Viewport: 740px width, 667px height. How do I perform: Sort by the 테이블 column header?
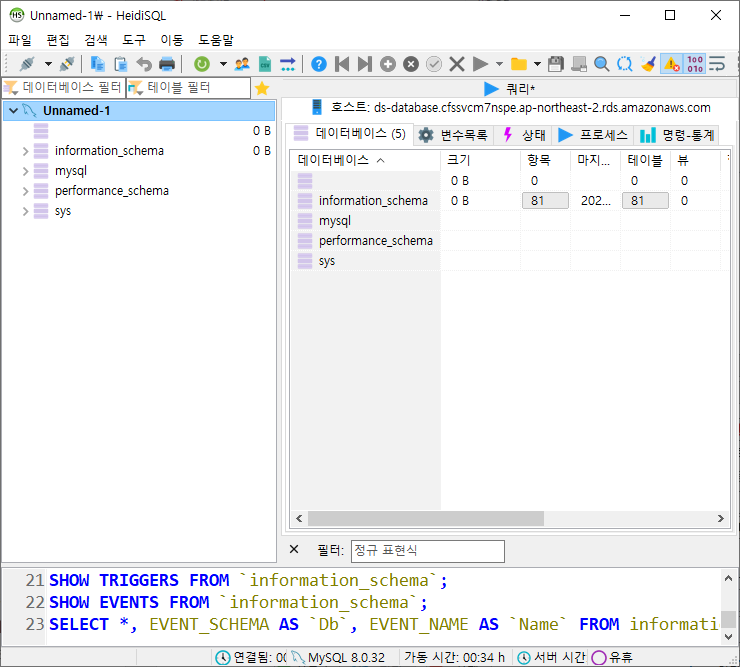[x=645, y=160]
